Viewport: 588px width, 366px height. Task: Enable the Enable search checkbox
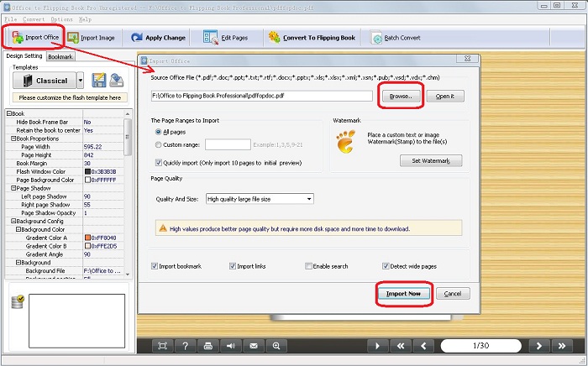click(308, 266)
